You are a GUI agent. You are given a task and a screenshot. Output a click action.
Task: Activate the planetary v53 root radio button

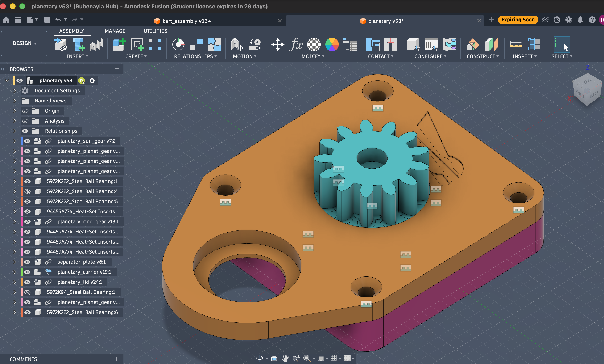click(x=92, y=81)
